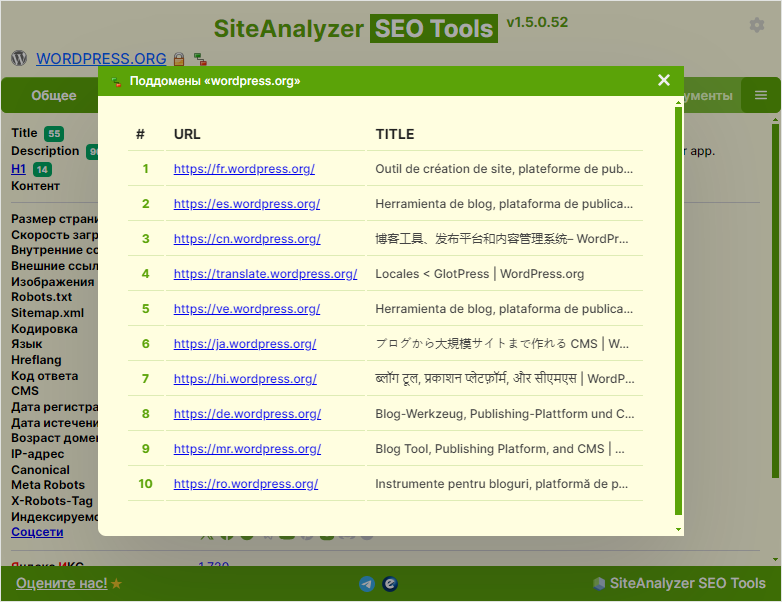
Task: Click the padlock SSL icon
Action: tap(179, 59)
